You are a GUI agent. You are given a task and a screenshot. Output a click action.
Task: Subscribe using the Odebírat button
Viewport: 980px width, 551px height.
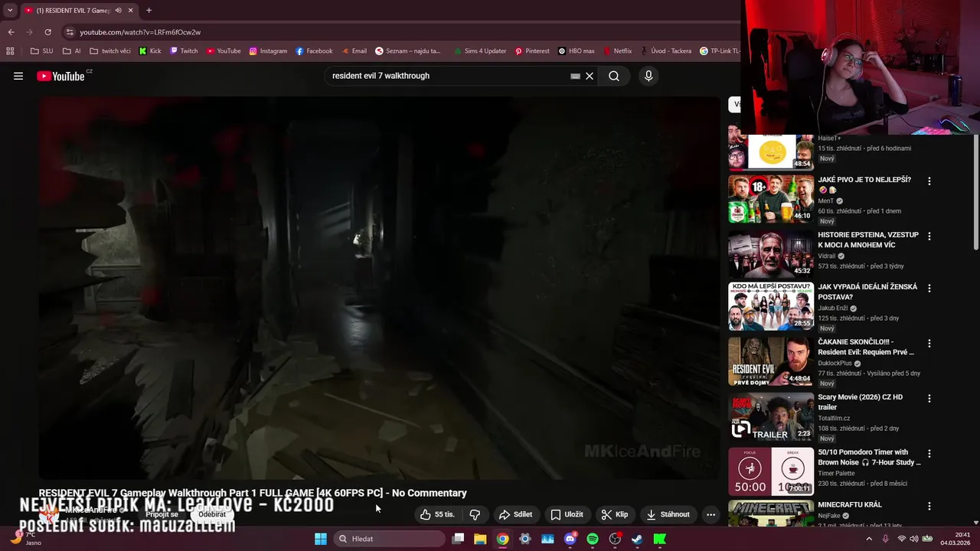pyautogui.click(x=212, y=514)
